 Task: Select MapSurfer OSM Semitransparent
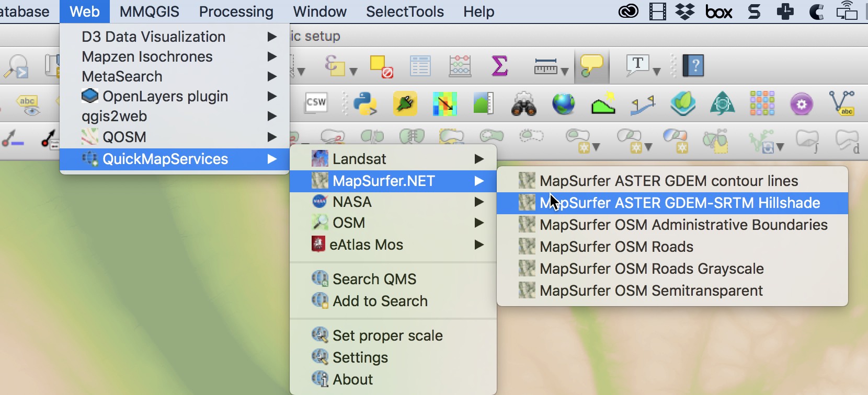tap(672, 291)
